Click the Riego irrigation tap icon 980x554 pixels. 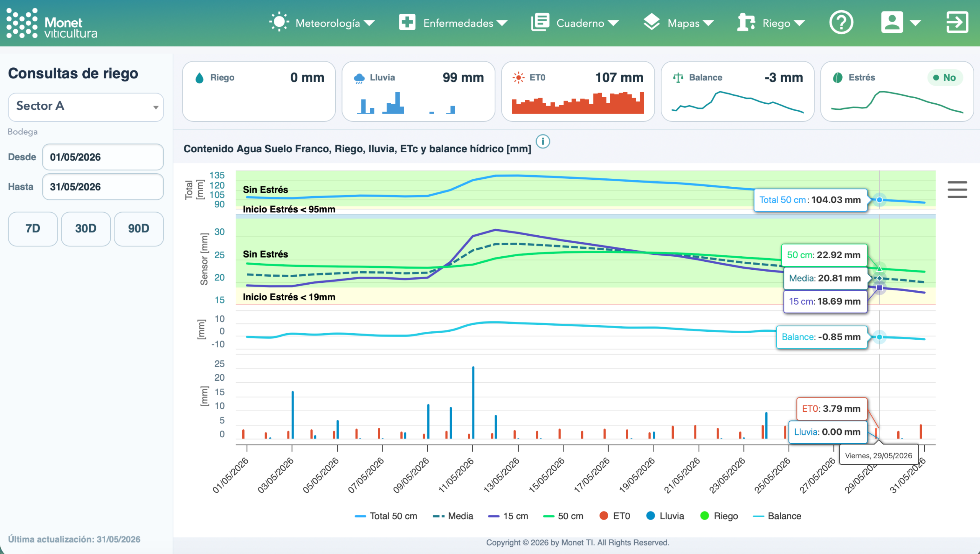pos(746,22)
